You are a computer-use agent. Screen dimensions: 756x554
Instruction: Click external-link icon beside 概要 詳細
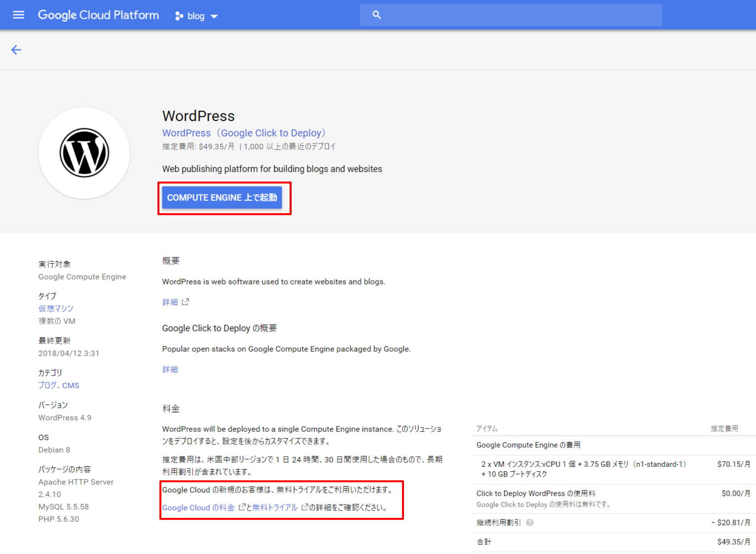(x=186, y=302)
